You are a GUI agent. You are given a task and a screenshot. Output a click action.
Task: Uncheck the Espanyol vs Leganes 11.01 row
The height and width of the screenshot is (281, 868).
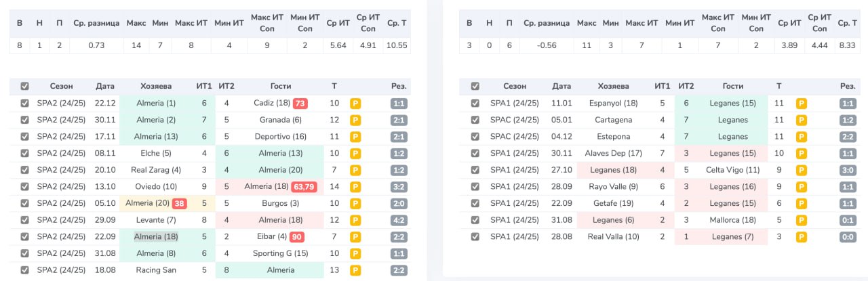pos(475,104)
